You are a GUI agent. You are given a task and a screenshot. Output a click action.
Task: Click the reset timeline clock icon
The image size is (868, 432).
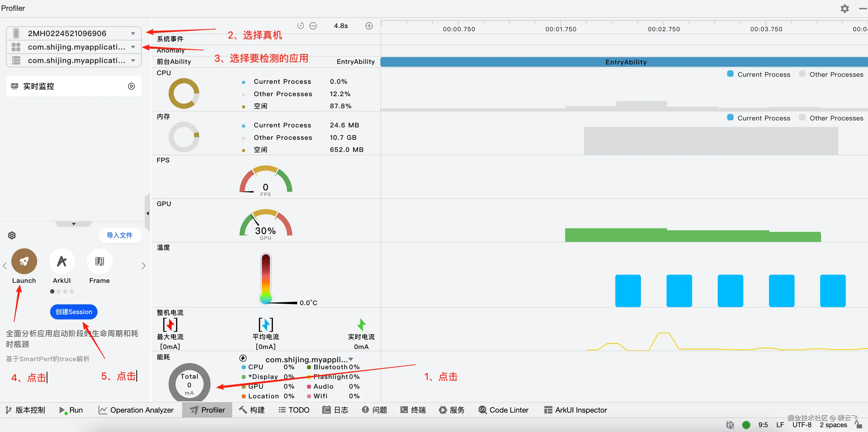[x=301, y=26]
